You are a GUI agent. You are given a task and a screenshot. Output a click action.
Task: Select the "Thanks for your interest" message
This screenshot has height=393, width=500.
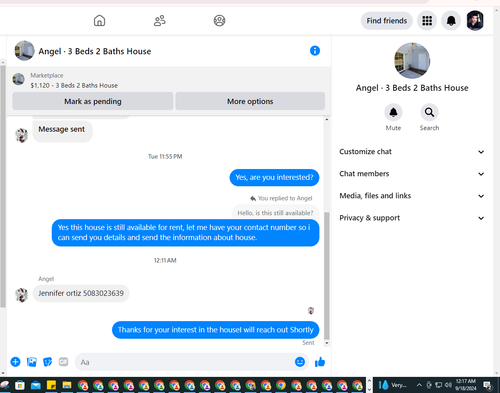coord(216,330)
